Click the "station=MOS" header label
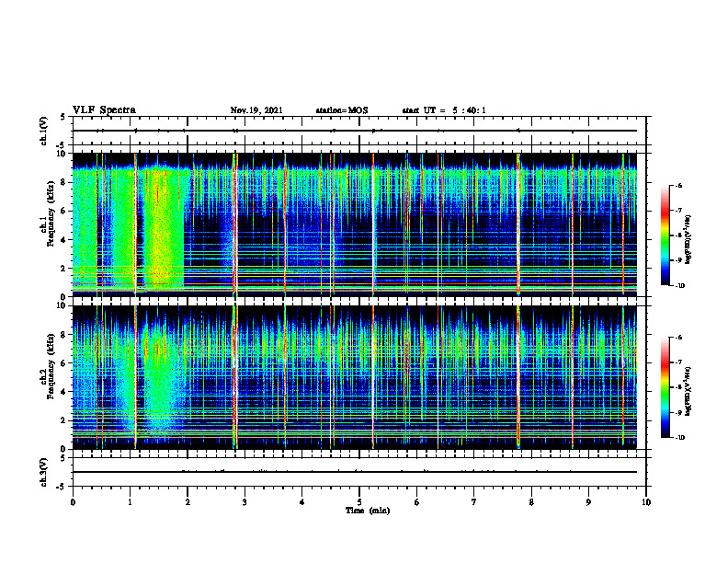This screenshot has height=563, width=728. pos(342,110)
